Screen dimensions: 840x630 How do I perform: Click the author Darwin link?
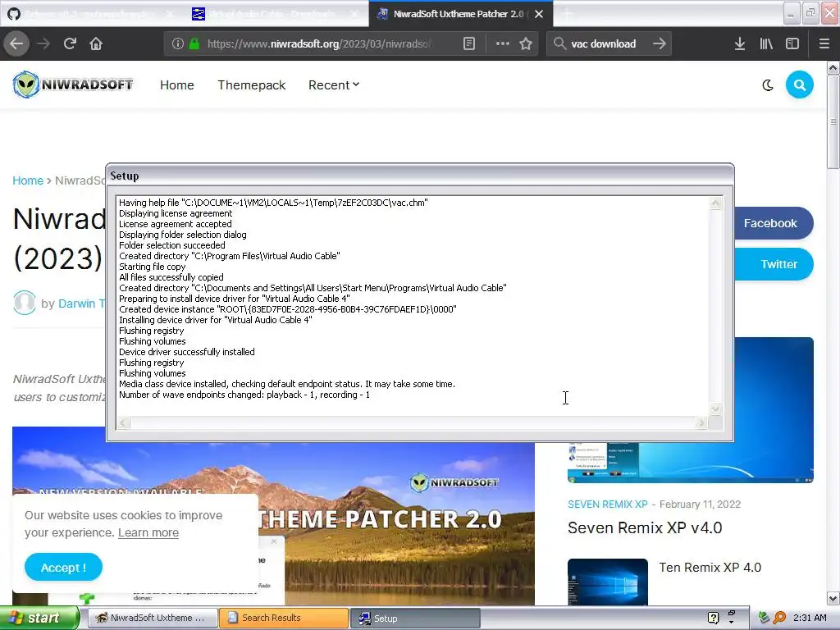pos(81,304)
